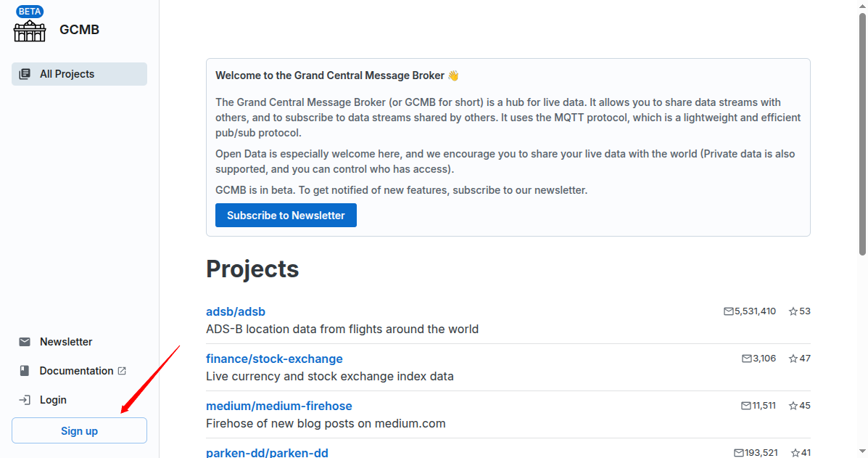Click the external link icon beside Documentation

click(x=123, y=371)
